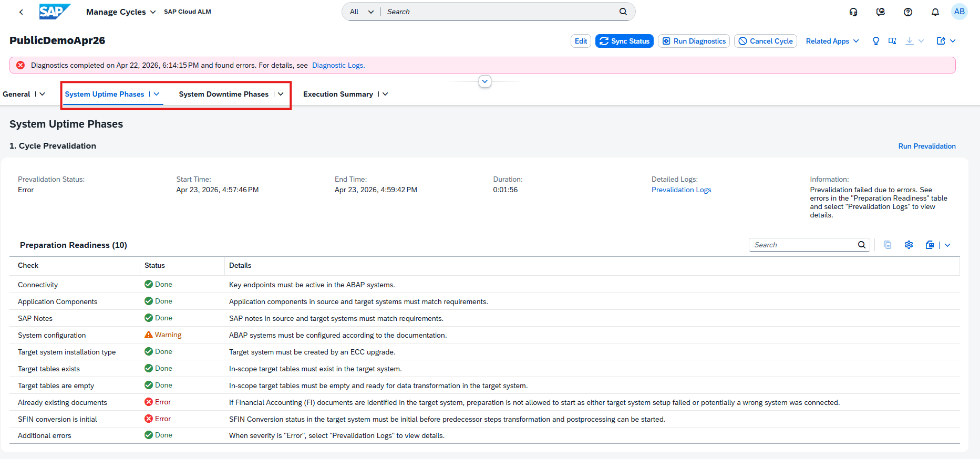Click the PublicDemoApr26 page title
The width and height of the screenshot is (980, 459).
point(57,40)
